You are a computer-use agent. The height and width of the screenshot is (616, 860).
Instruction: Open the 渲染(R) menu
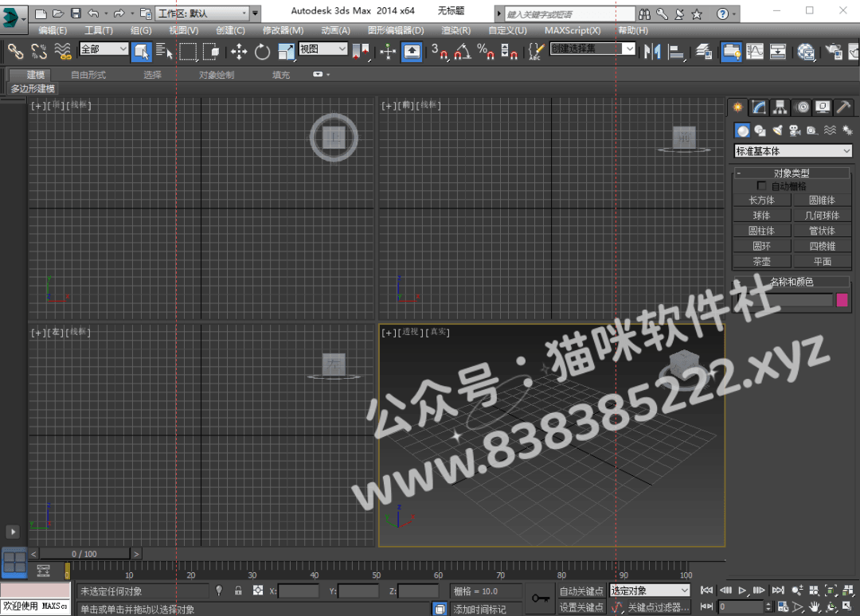[x=455, y=31]
